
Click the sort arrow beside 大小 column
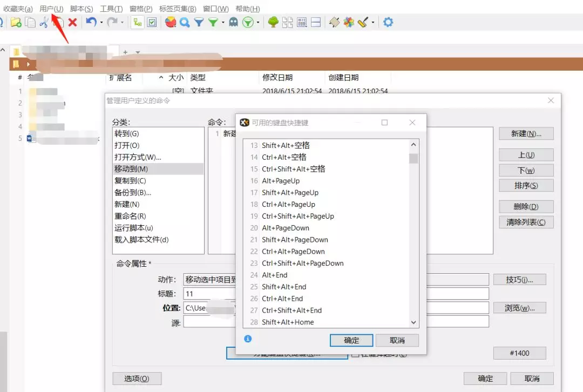coord(161,77)
